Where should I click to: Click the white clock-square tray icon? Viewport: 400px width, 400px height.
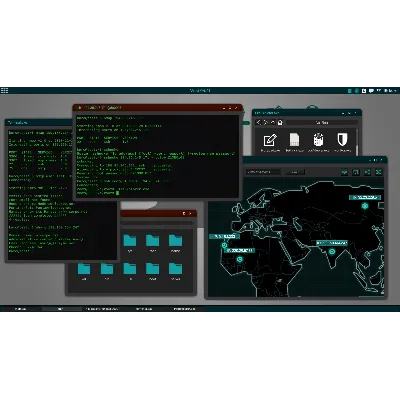pyautogui.click(x=364, y=91)
